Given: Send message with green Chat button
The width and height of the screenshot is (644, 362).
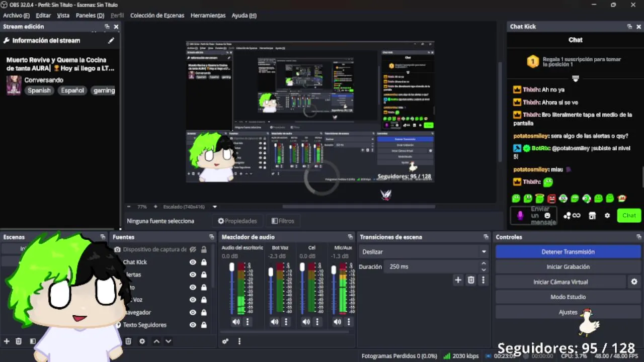Looking at the screenshot, I should pos(629,215).
